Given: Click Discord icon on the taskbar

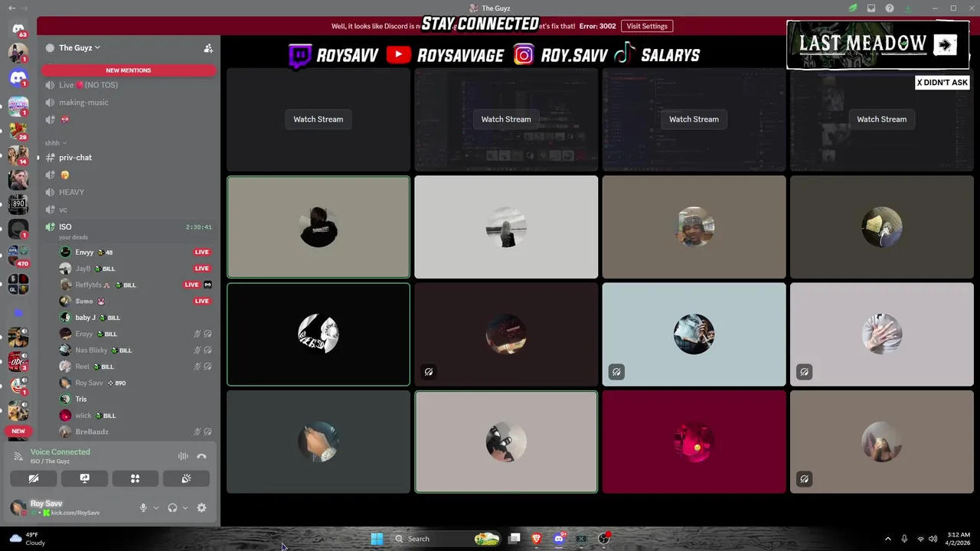Looking at the screenshot, I should [560, 539].
